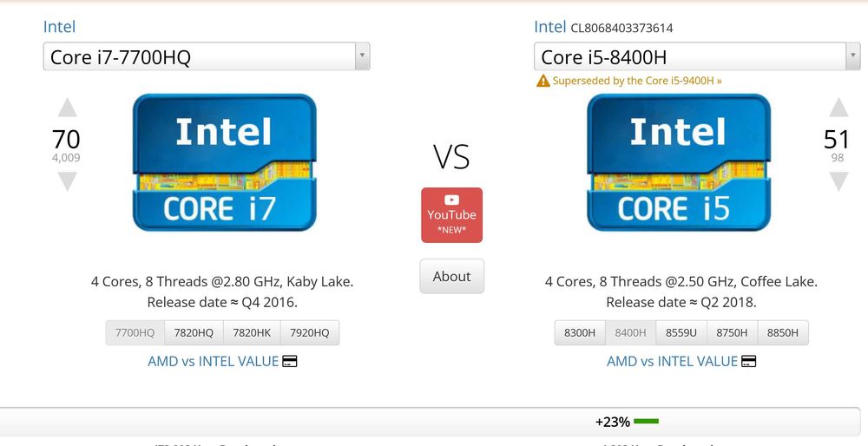Open the YouTube *NEW* button
Image resolution: width=868 pixels, height=446 pixels.
[451, 215]
